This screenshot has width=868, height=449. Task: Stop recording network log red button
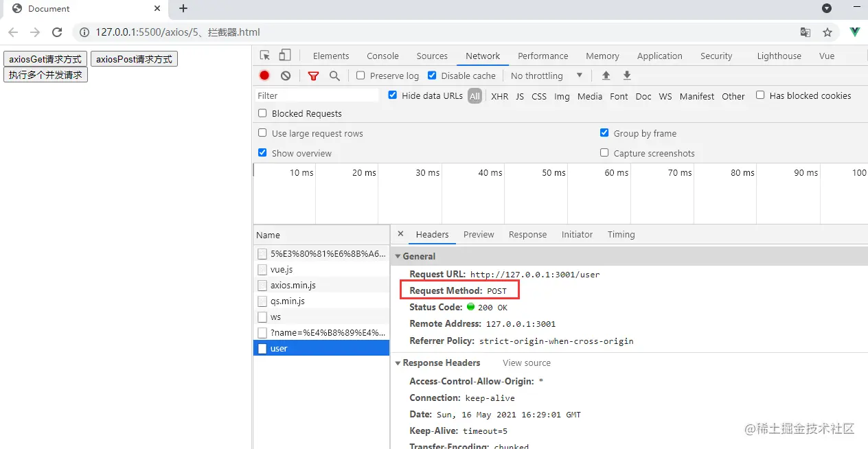click(264, 76)
